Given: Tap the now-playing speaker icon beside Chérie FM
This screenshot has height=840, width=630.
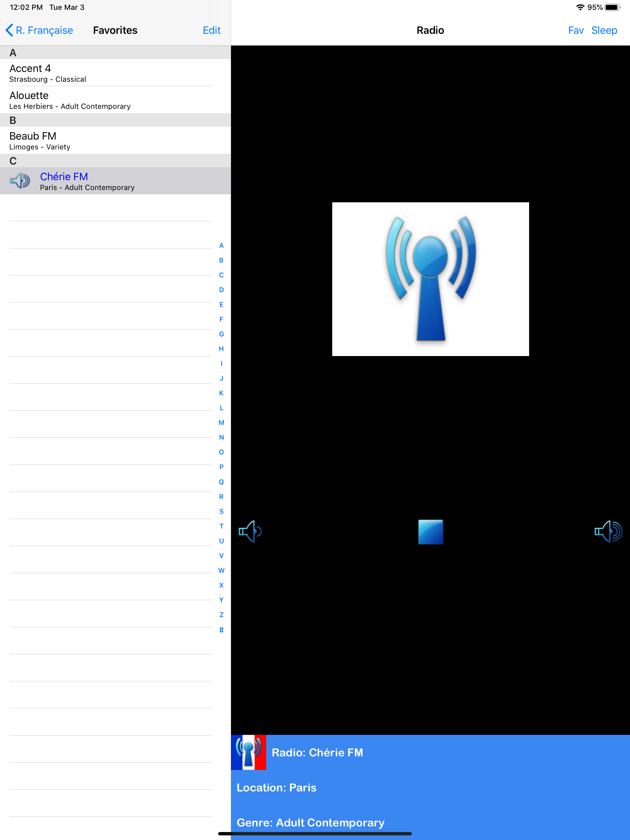Looking at the screenshot, I should coord(20,181).
